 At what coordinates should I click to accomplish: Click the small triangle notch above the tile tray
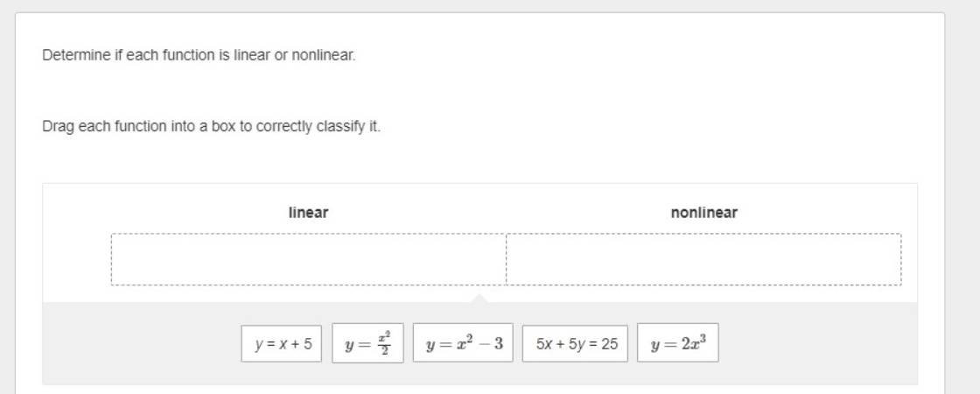click(x=480, y=298)
